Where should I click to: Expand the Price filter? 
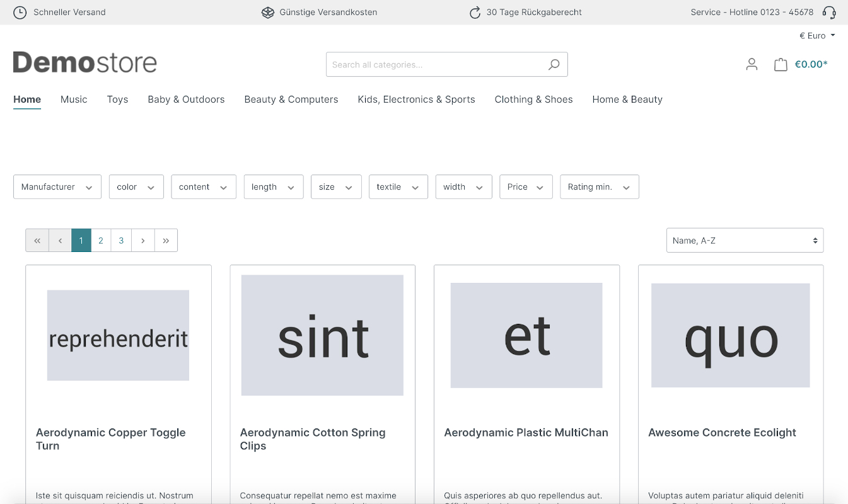[x=525, y=187]
